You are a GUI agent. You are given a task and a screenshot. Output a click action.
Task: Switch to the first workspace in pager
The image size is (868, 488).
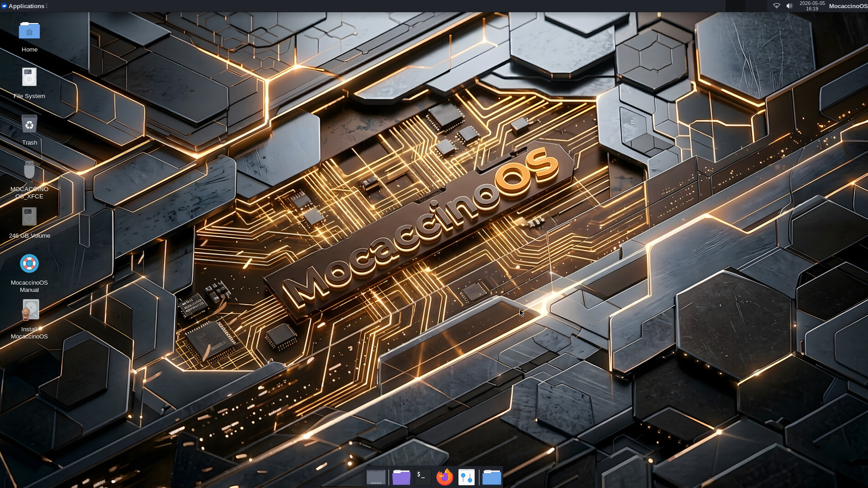tap(736, 6)
